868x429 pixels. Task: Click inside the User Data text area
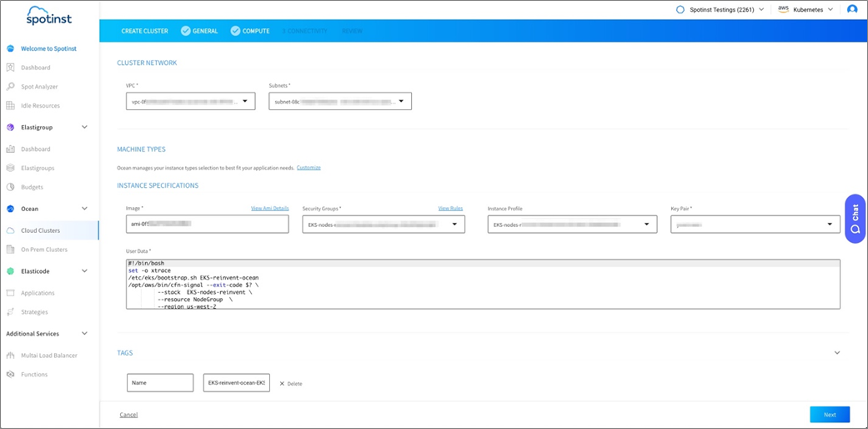[483, 284]
